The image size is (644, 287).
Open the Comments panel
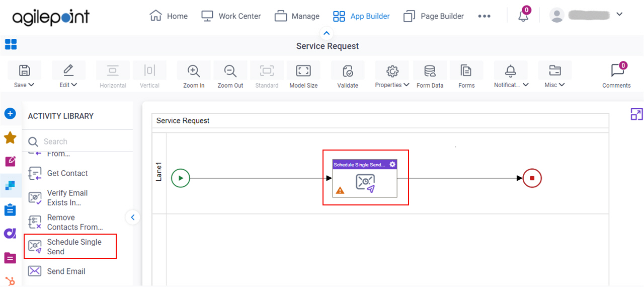click(x=616, y=76)
